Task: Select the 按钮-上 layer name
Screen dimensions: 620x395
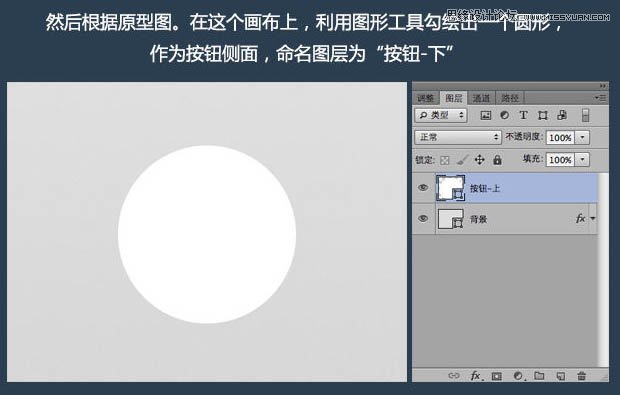Action: click(x=485, y=188)
